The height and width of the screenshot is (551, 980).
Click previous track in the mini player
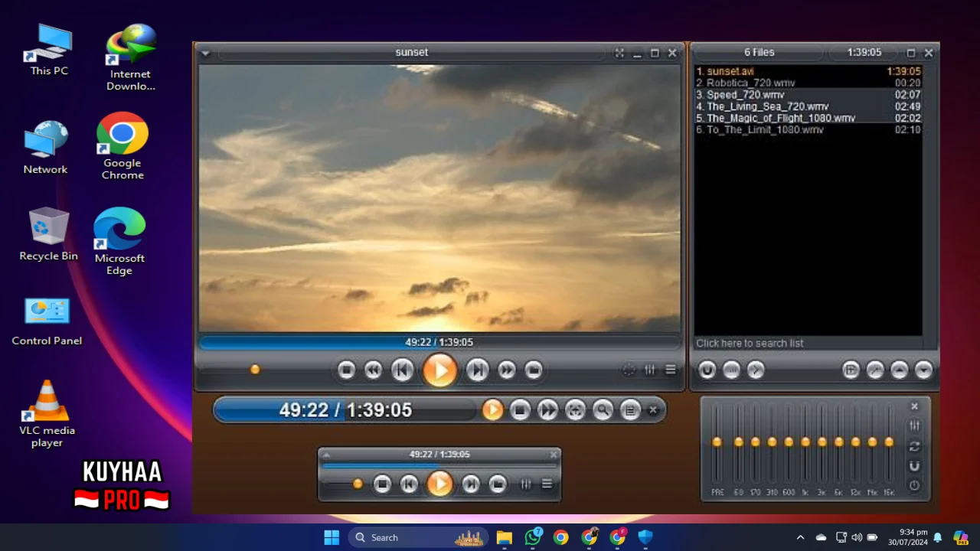tap(410, 484)
